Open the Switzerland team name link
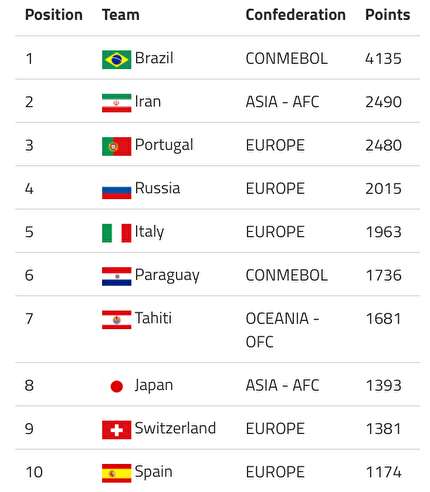Viewport: 430px width, 492px height. pos(175,428)
